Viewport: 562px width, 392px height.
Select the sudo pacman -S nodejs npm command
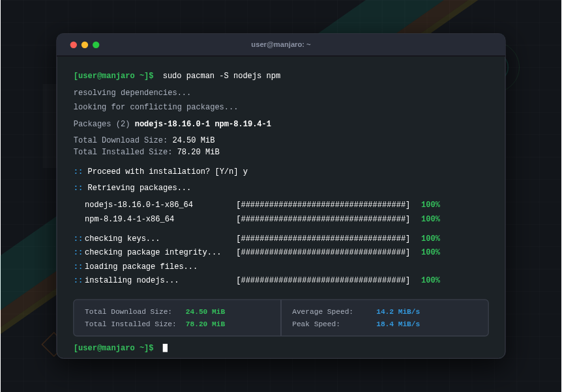tap(222, 76)
